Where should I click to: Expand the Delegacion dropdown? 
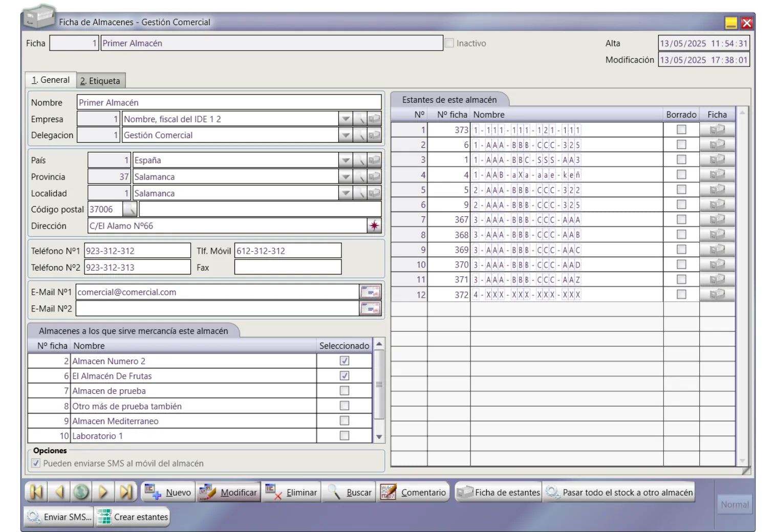[346, 135]
